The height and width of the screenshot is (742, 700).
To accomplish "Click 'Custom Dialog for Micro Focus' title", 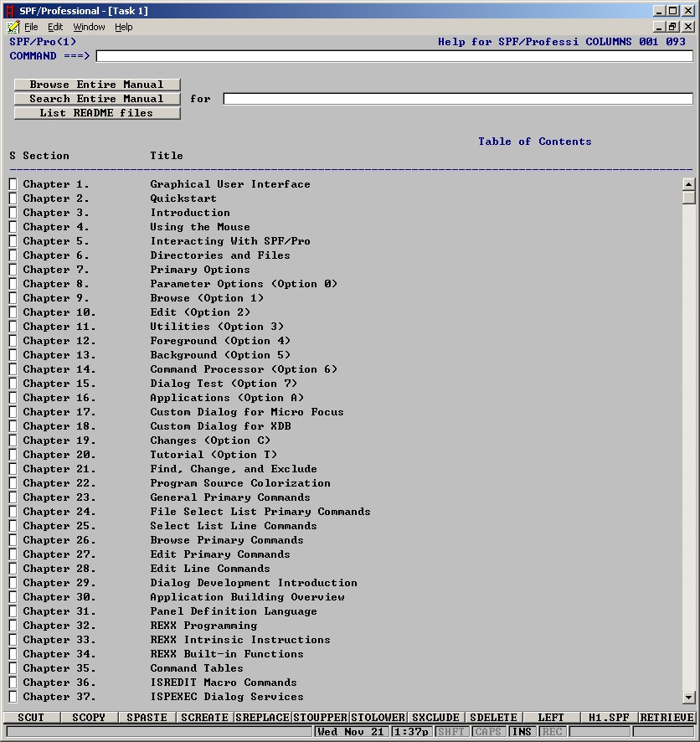I will tap(247, 412).
